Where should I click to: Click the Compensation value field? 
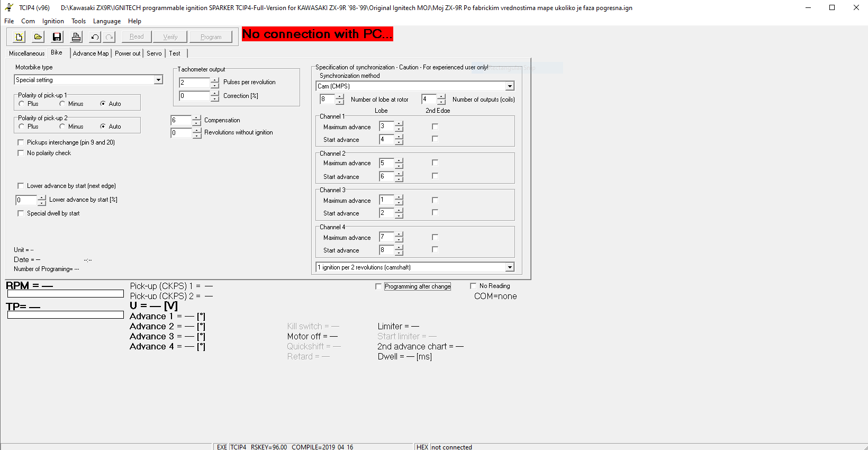[x=181, y=120]
